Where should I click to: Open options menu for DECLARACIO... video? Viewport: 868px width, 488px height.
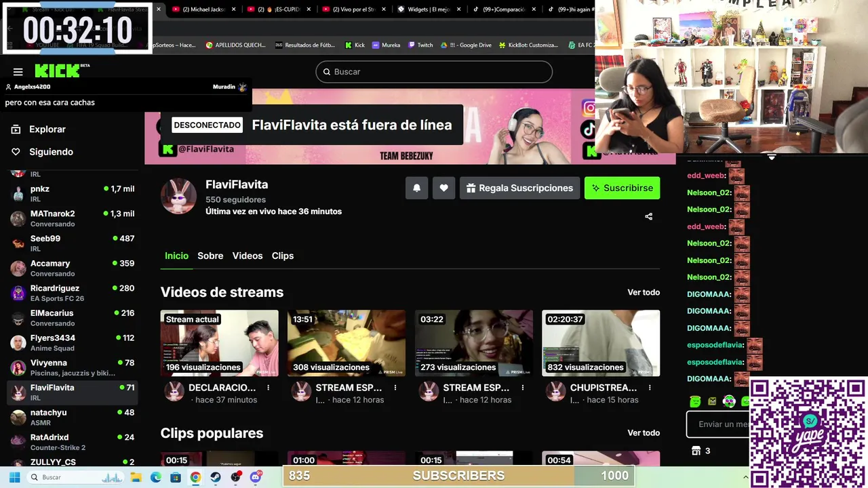coord(268,388)
